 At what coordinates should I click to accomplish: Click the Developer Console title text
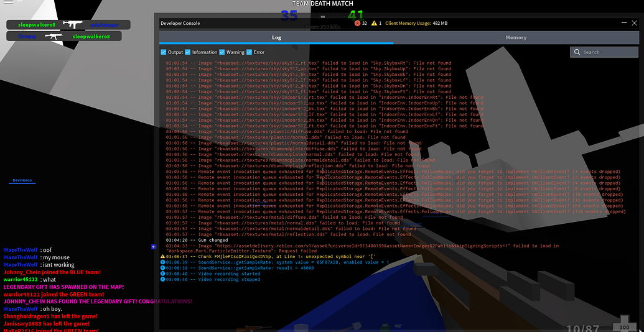click(x=180, y=24)
